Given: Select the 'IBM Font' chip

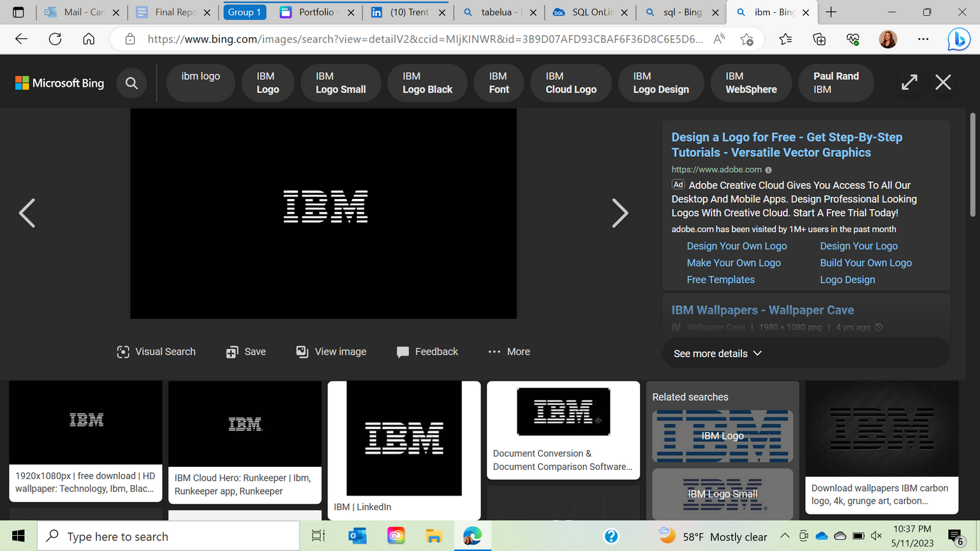Looking at the screenshot, I should click(499, 83).
